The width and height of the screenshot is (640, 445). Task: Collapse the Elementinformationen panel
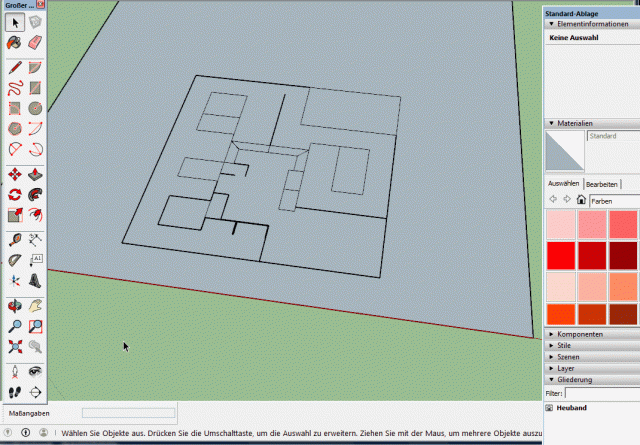pos(551,24)
